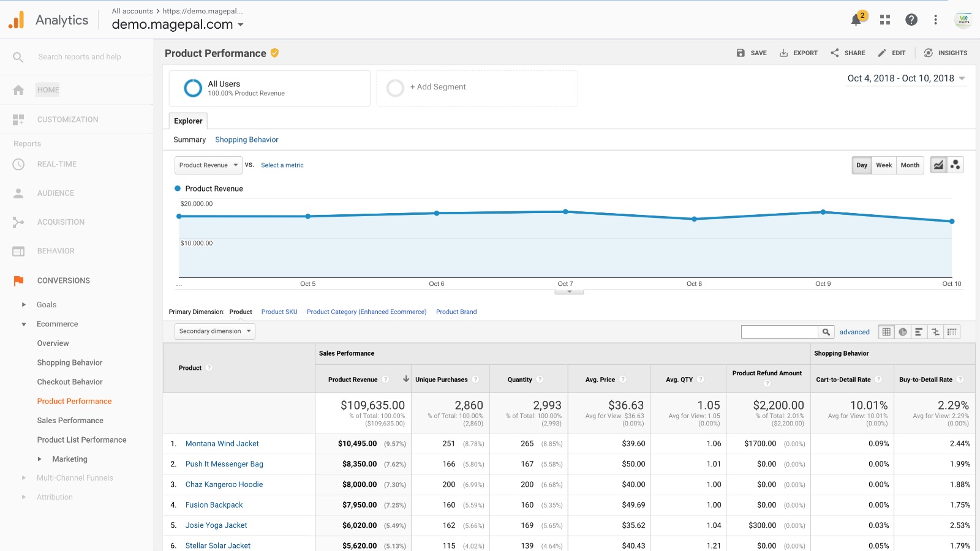The width and height of the screenshot is (980, 551).
Task: Click the verified shield badge next to title
Action: (274, 53)
